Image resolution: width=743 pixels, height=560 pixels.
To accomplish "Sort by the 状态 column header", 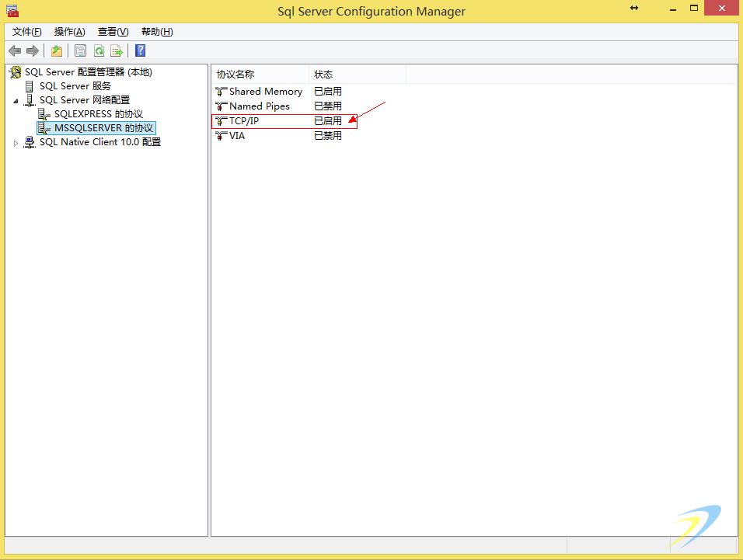I will click(323, 75).
